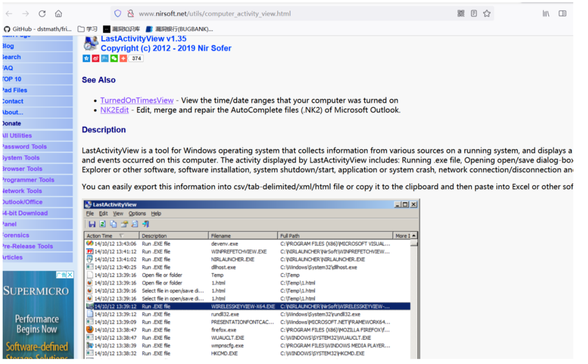Toggle the browser sidebar icon
The height and width of the screenshot is (364, 588).
tap(562, 14)
